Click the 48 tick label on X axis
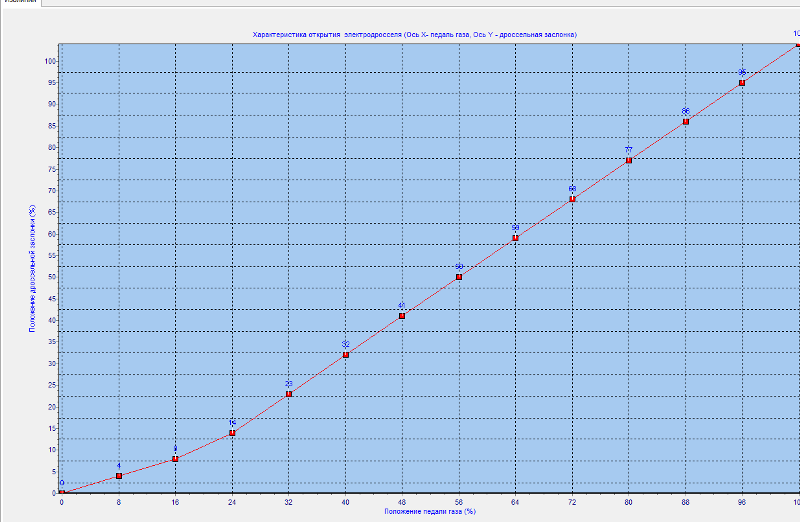 pyautogui.click(x=402, y=502)
